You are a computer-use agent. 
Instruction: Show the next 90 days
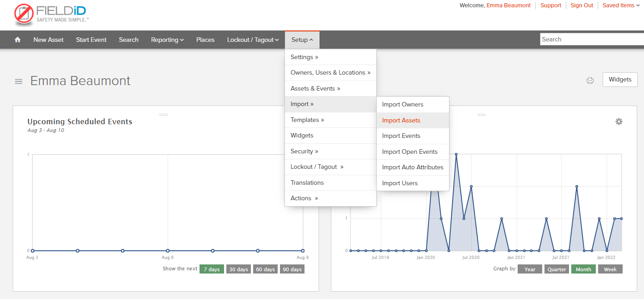(292, 269)
